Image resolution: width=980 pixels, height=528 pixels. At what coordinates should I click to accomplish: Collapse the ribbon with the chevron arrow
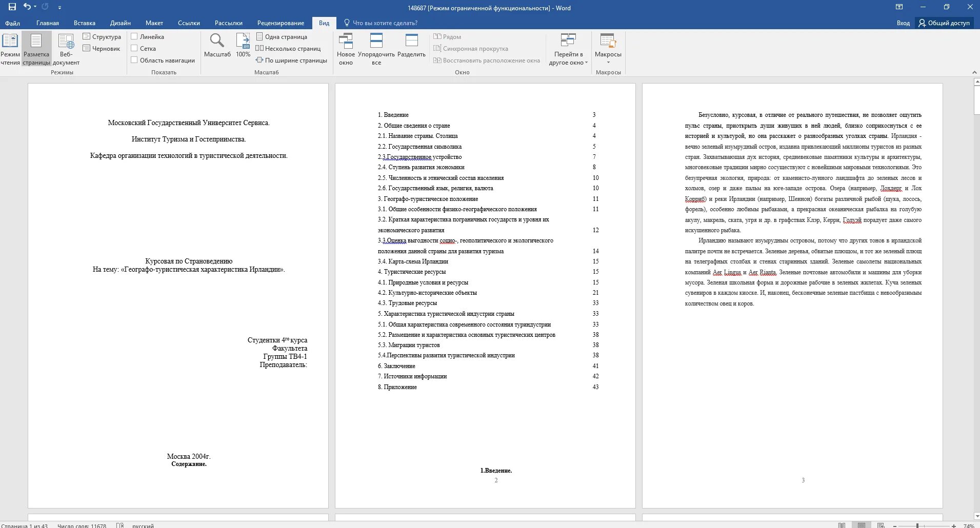(x=974, y=72)
